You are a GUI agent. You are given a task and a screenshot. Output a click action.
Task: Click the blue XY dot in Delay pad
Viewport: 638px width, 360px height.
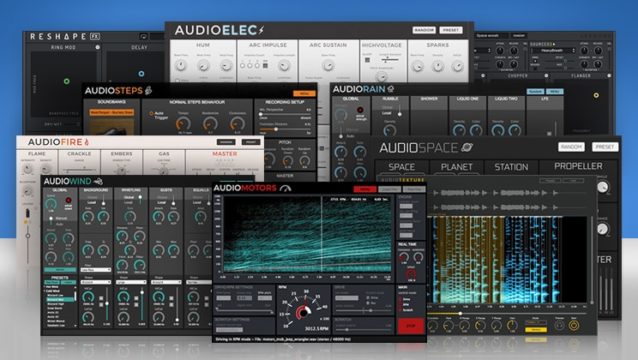(141, 74)
